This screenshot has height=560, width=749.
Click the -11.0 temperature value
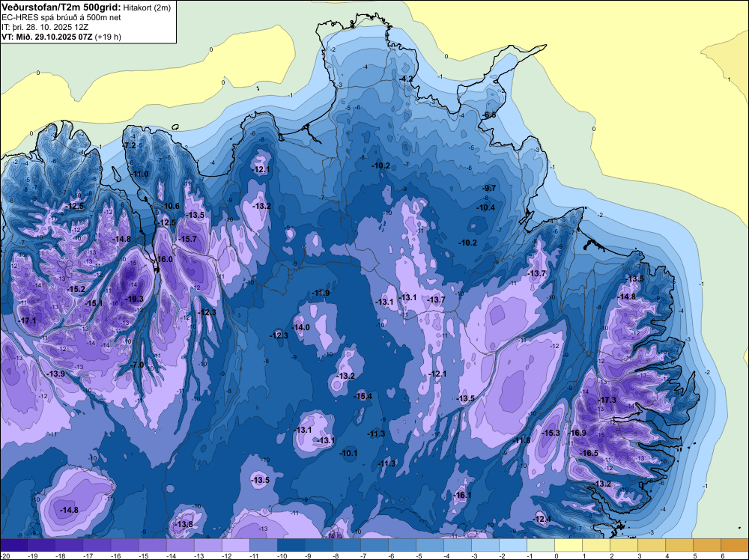pyautogui.click(x=140, y=174)
